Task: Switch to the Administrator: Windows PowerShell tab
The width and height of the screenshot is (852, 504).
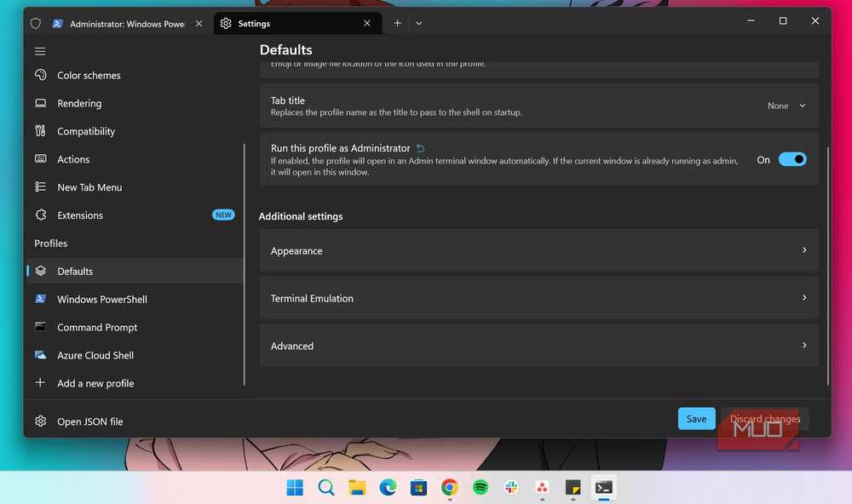Action: point(127,24)
